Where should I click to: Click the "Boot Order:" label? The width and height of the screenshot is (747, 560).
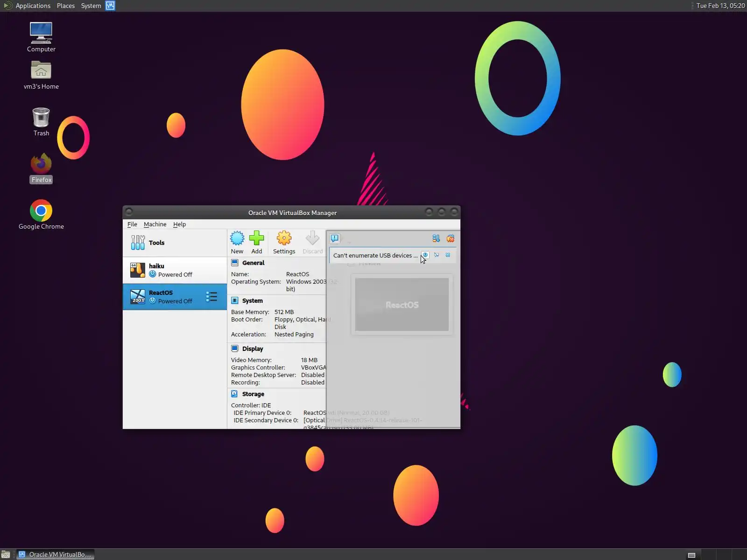tap(247, 319)
